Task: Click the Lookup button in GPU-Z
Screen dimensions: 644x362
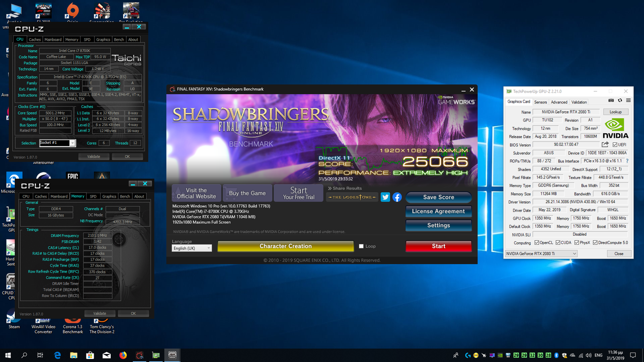Action: [616, 112]
